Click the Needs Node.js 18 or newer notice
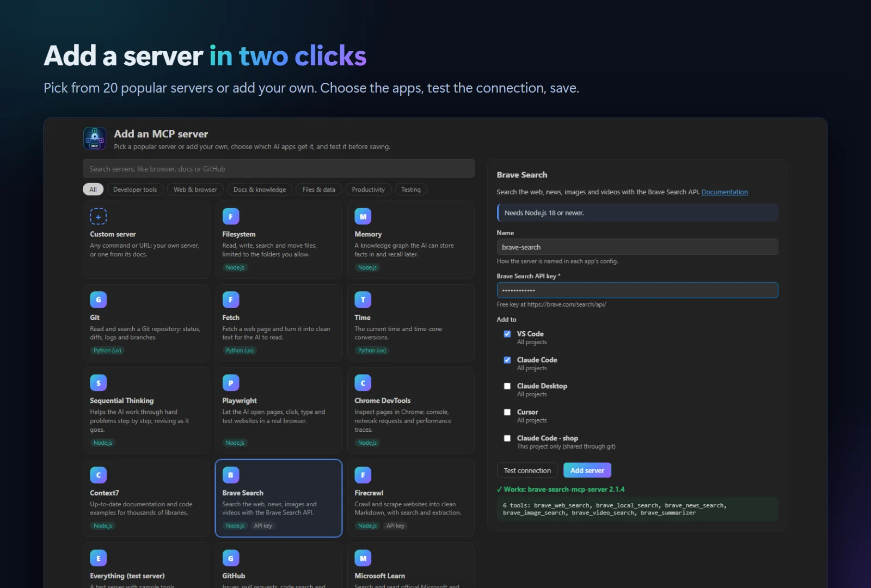Viewport: 871px width, 588px height. point(637,213)
